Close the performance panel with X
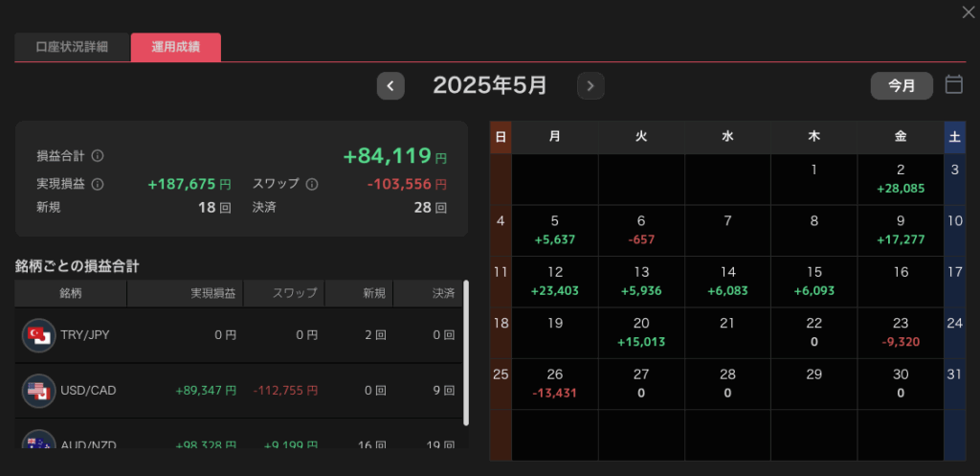 point(968,11)
